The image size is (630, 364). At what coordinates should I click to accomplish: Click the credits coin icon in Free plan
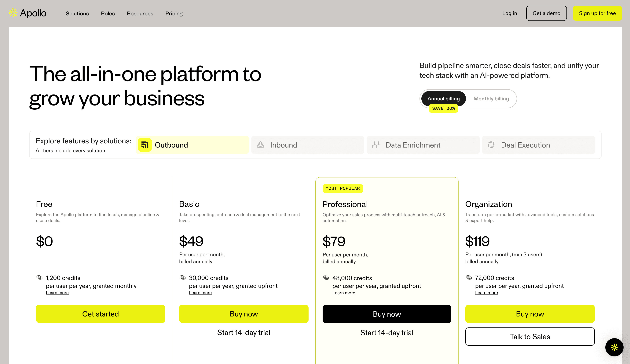tap(39, 278)
